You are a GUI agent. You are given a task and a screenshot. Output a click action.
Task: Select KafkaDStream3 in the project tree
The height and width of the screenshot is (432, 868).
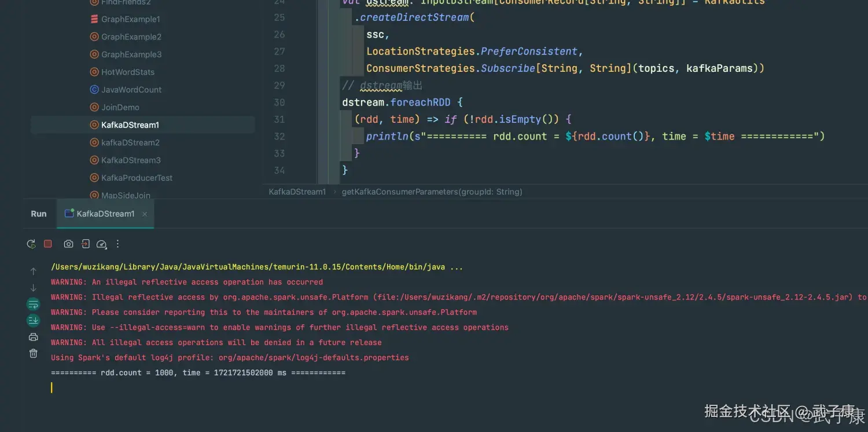pyautogui.click(x=131, y=160)
